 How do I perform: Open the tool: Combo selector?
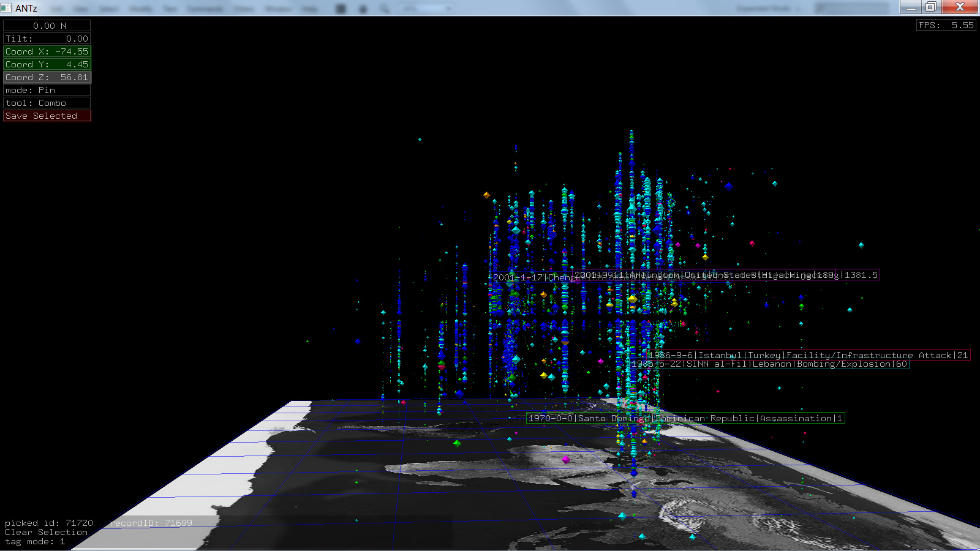click(47, 103)
